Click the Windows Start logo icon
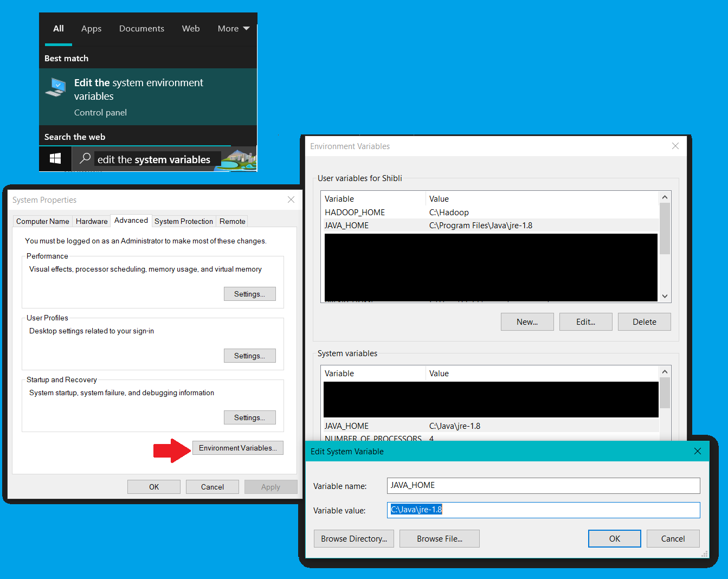This screenshot has width=728, height=579. (55, 158)
